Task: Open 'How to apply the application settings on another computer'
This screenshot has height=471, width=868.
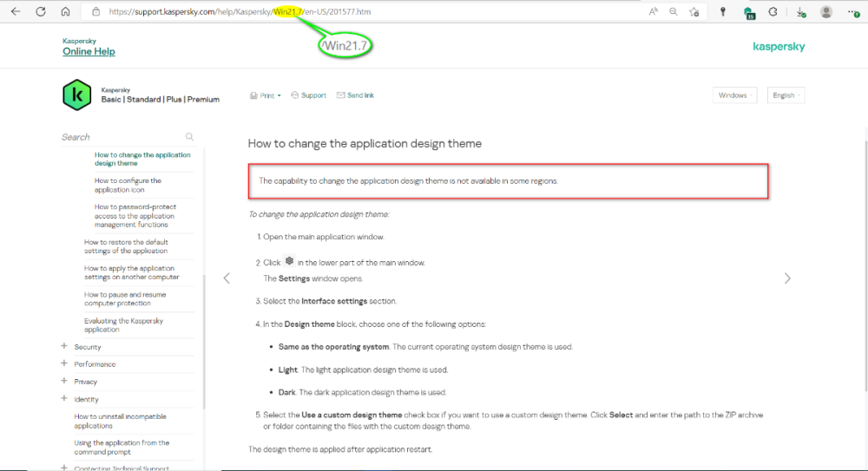Action: (132, 272)
